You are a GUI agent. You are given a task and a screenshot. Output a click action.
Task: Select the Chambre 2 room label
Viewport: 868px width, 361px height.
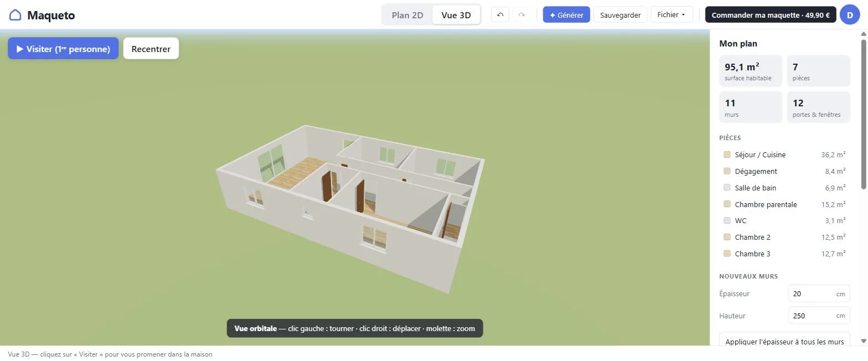click(752, 238)
